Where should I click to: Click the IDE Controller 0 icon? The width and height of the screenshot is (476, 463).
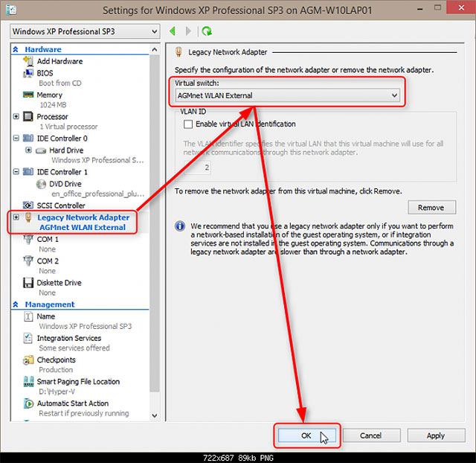pos(28,138)
